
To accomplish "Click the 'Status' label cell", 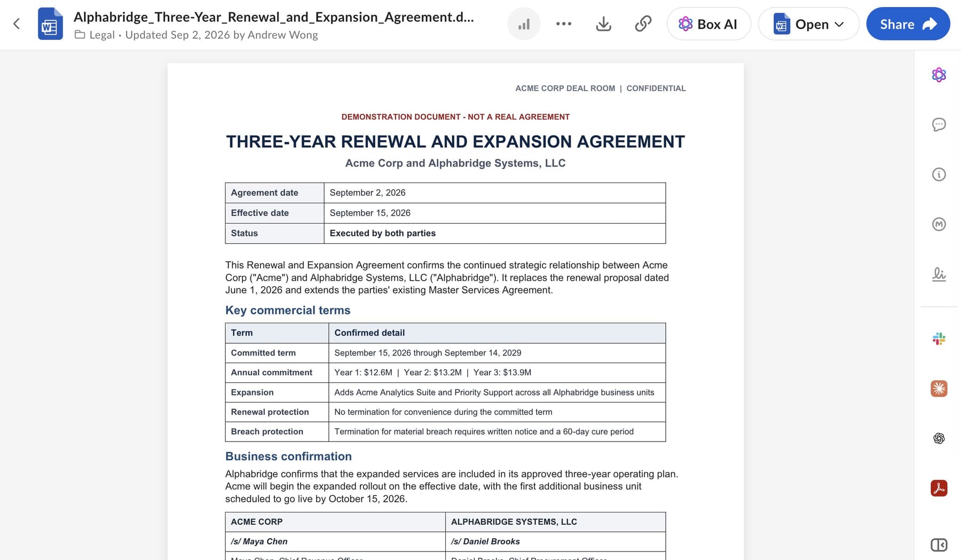I will [x=274, y=233].
